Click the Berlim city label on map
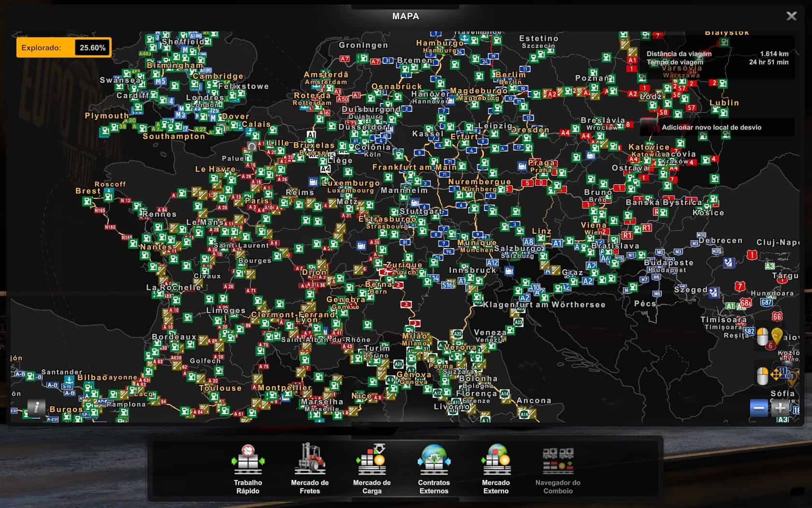This screenshot has width=812, height=508. click(x=510, y=75)
